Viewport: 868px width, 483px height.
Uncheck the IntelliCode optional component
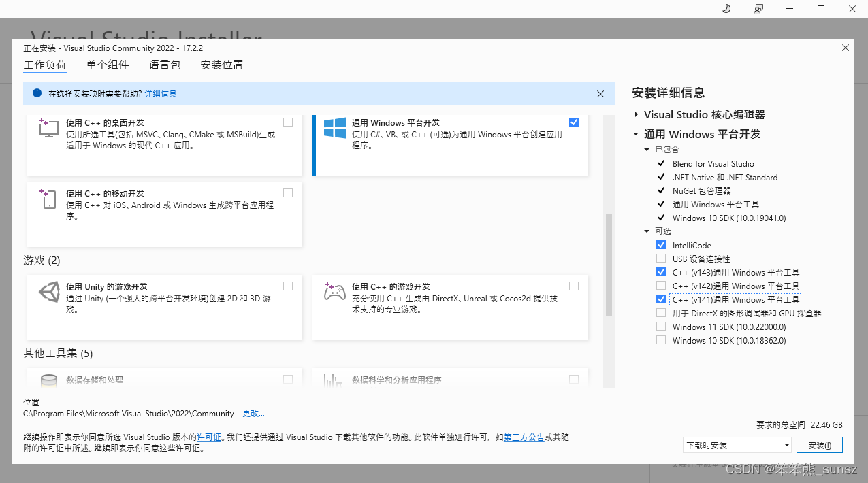[x=661, y=245]
